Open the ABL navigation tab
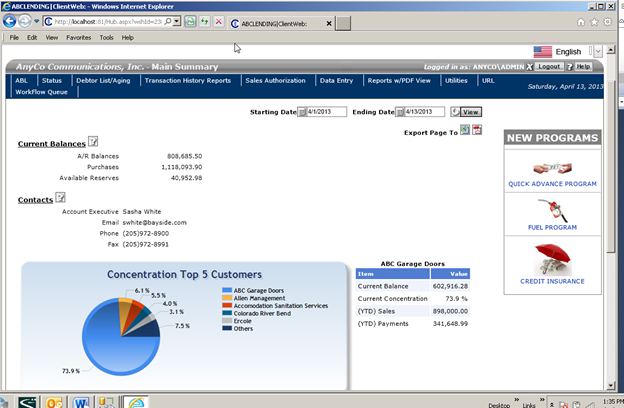The height and width of the screenshot is (408, 624). (x=21, y=80)
